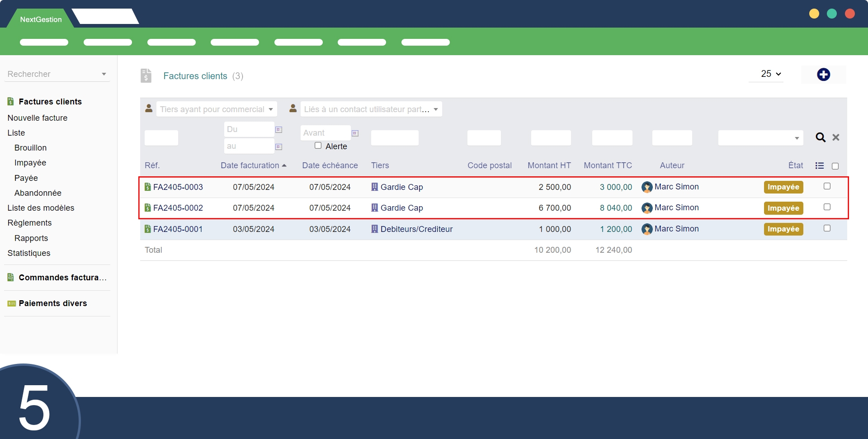The height and width of the screenshot is (439, 868).
Task: Open calendar picker next to Avant field
Action: coord(355,133)
